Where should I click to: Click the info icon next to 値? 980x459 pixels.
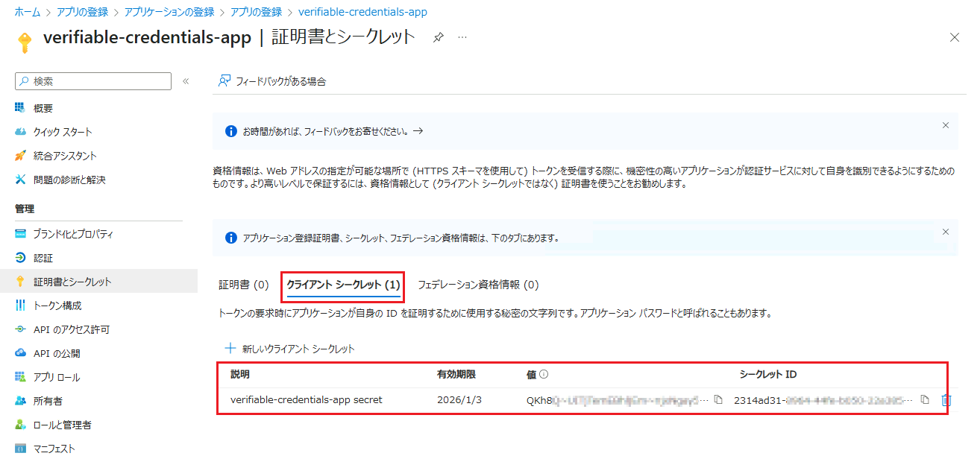click(544, 375)
